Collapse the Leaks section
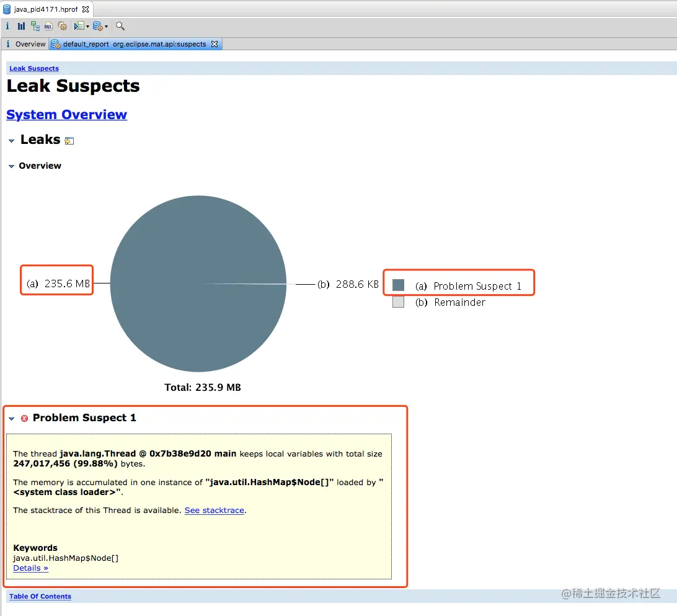Image resolution: width=677 pixels, height=616 pixels. pos(11,140)
